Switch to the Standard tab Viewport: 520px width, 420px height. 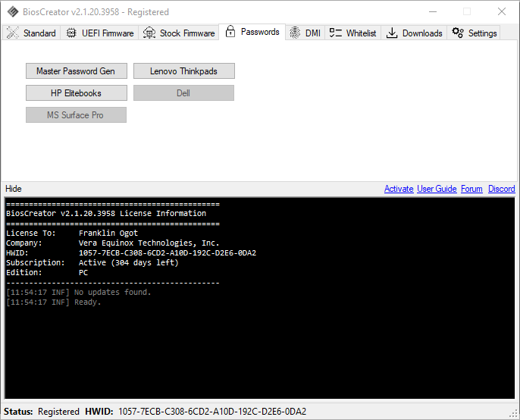click(32, 33)
